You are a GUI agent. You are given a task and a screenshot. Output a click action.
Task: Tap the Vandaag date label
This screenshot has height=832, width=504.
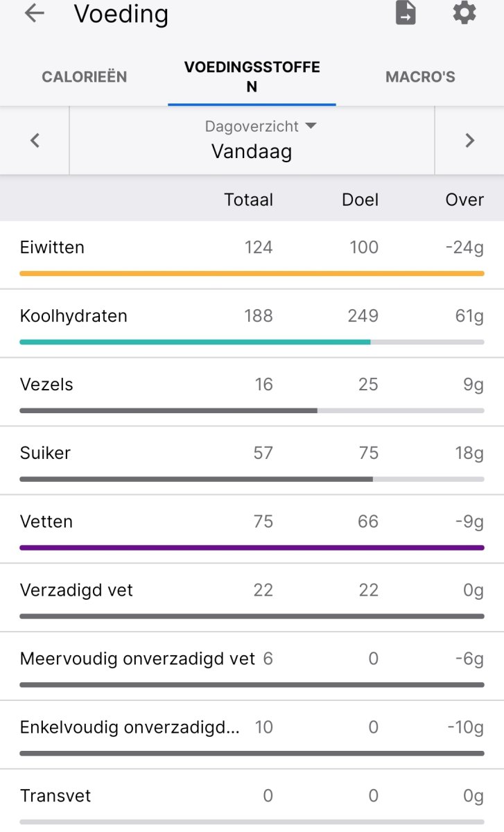point(252,151)
